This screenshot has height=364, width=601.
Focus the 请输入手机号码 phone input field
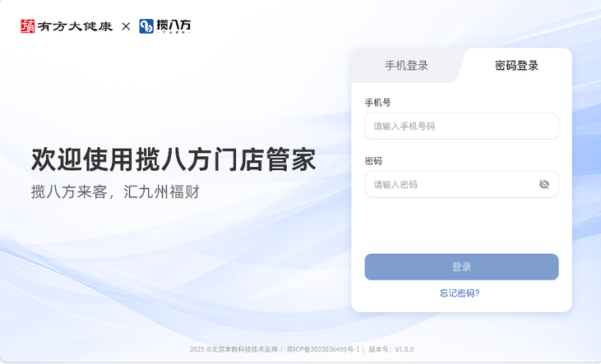pyautogui.click(x=461, y=126)
